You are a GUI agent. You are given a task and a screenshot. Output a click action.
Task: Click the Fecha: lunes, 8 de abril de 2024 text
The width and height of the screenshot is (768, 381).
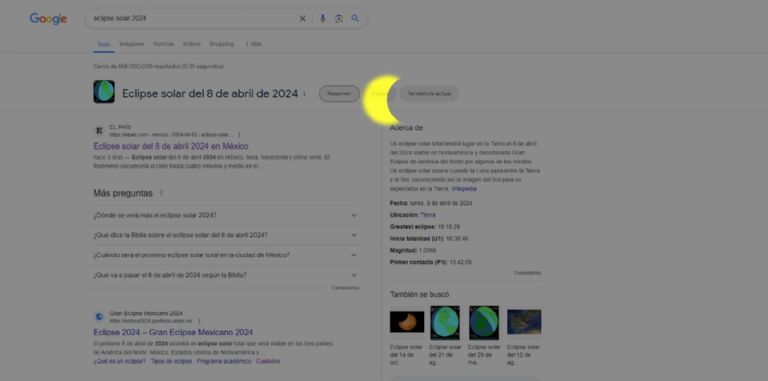[431, 203]
